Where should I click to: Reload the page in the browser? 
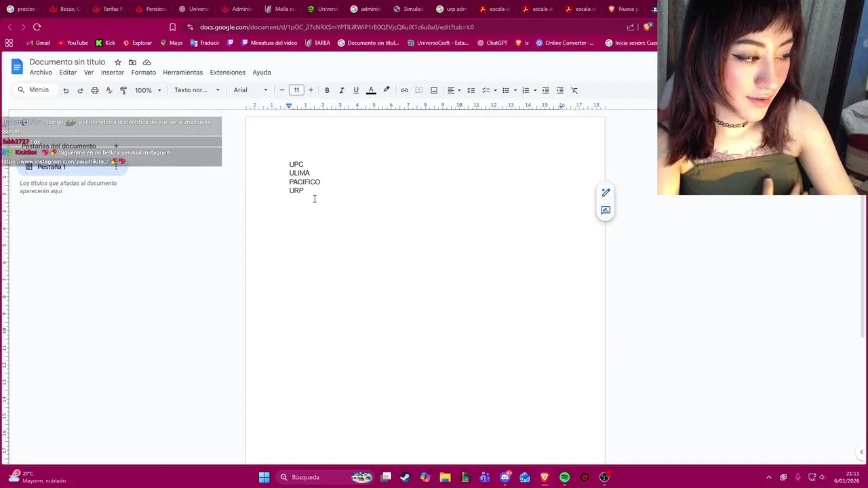[x=37, y=27]
